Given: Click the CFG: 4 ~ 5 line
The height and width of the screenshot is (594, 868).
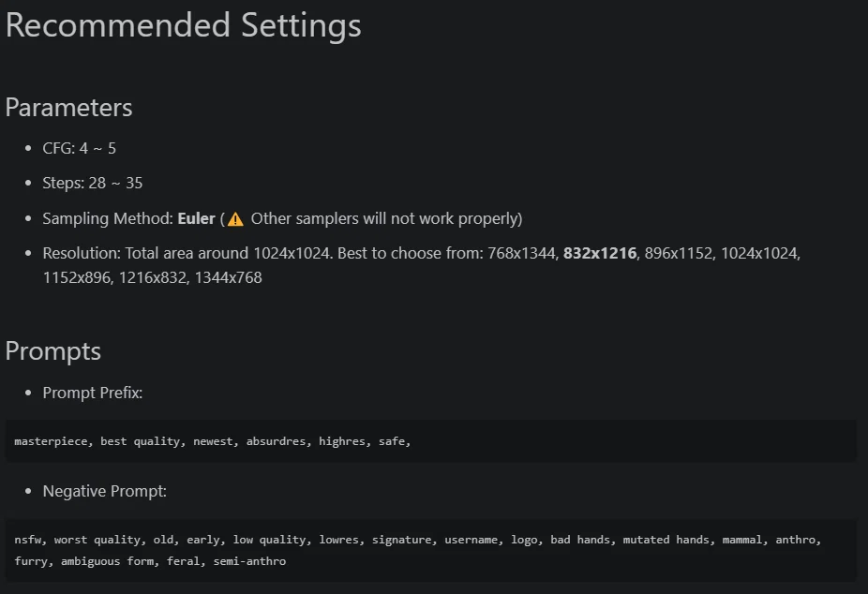Looking at the screenshot, I should (x=79, y=148).
